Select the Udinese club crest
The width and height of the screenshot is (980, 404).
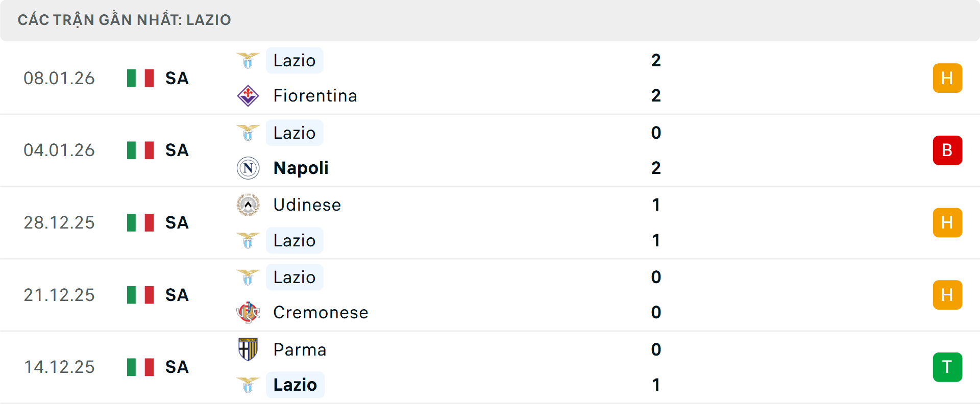(x=248, y=205)
